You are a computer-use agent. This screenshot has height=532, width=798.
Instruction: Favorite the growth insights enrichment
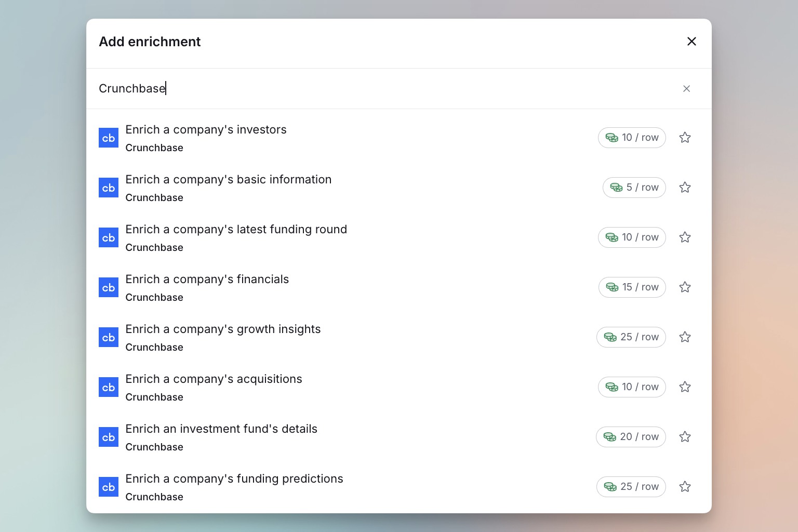click(x=685, y=337)
